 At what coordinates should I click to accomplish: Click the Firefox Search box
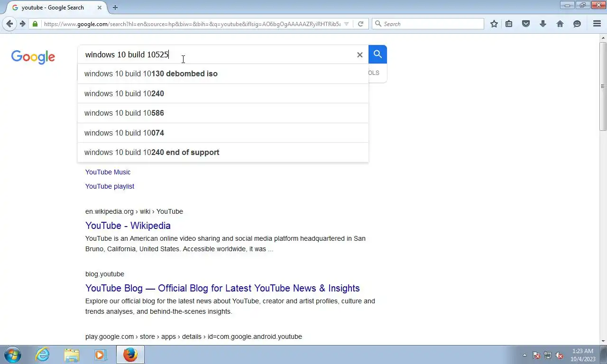click(428, 24)
